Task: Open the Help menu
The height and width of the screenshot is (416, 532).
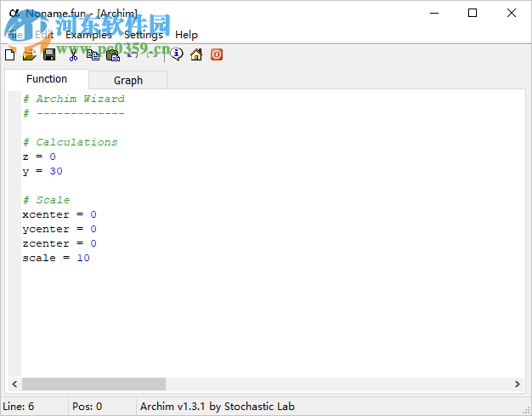Action: click(x=186, y=35)
